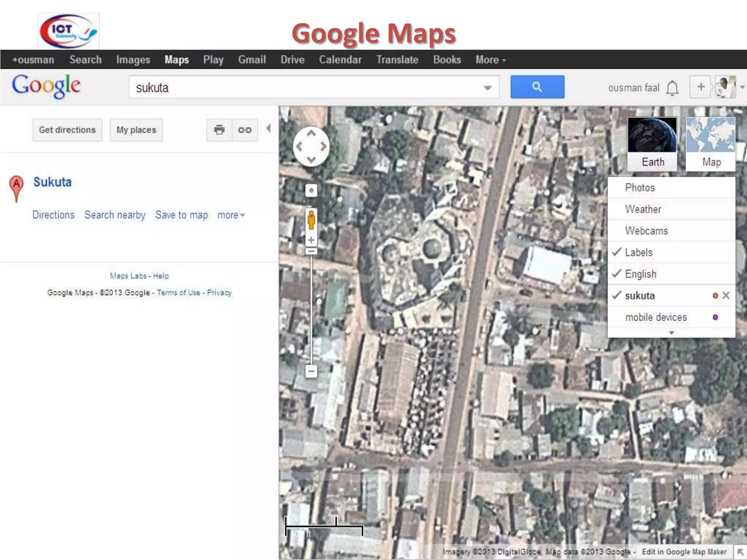Image resolution: width=747 pixels, height=560 pixels.
Task: Collapse the left panel arrow
Action: tap(269, 128)
